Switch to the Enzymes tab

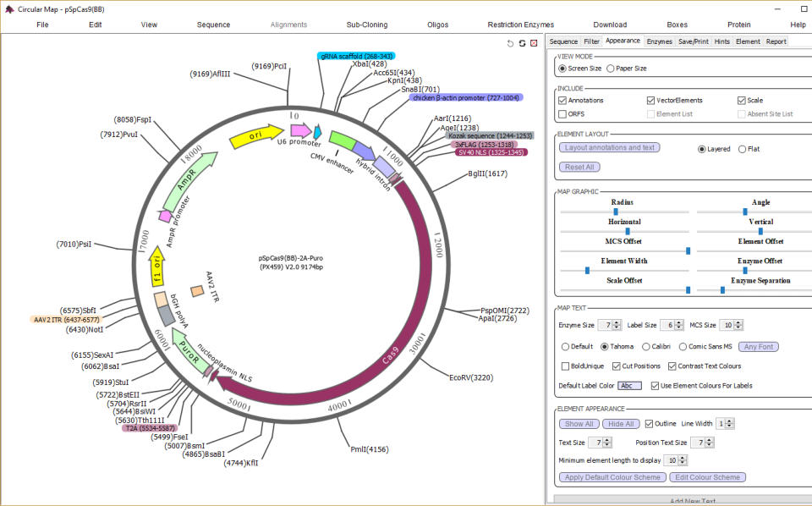[x=659, y=41]
